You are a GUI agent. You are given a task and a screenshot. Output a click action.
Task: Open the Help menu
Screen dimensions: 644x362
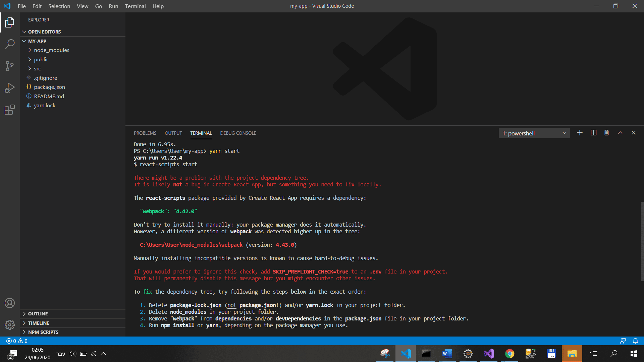tap(158, 6)
